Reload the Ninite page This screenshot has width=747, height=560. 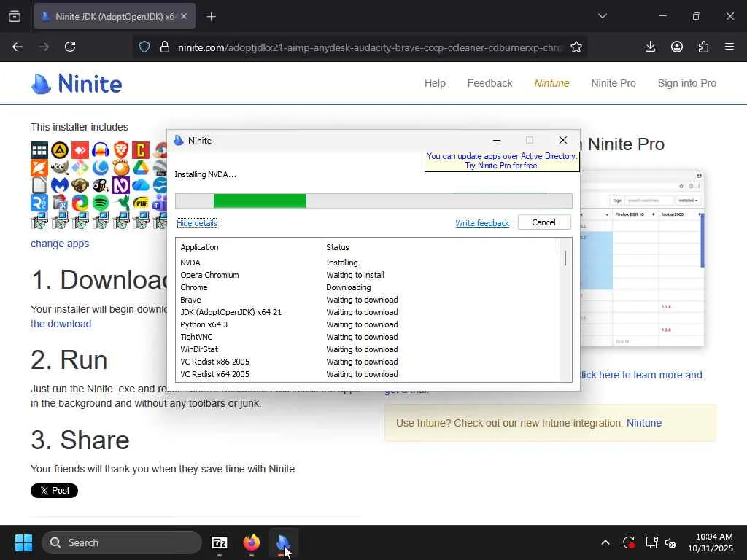tap(70, 47)
